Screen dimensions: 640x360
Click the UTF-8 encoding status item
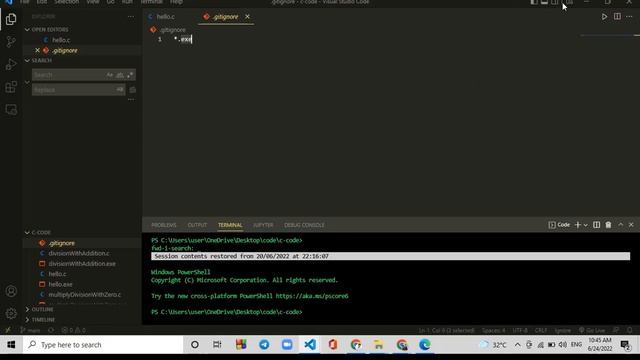click(x=520, y=330)
